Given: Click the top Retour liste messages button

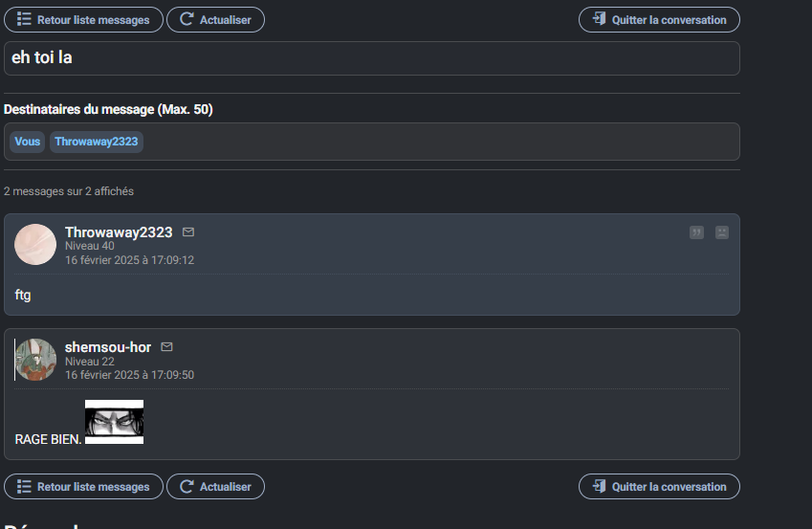Looking at the screenshot, I should (x=83, y=20).
